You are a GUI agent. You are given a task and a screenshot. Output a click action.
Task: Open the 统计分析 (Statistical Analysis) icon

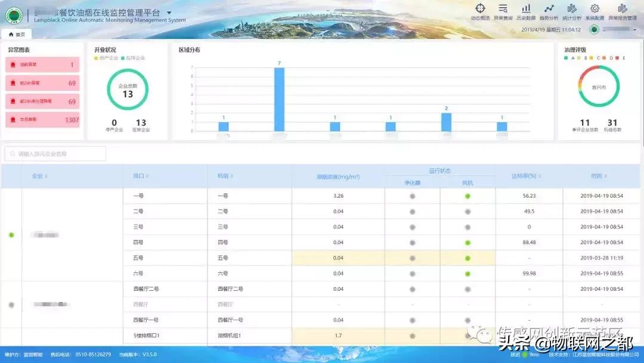click(x=571, y=12)
